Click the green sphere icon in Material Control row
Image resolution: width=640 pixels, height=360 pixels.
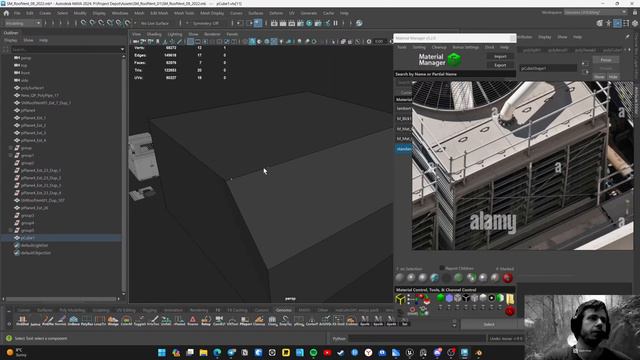coord(440,298)
